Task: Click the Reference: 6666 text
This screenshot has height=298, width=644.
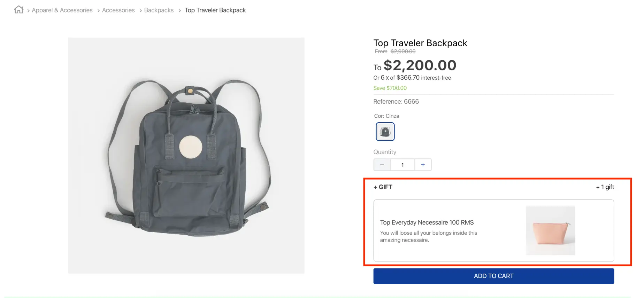Action: [396, 102]
